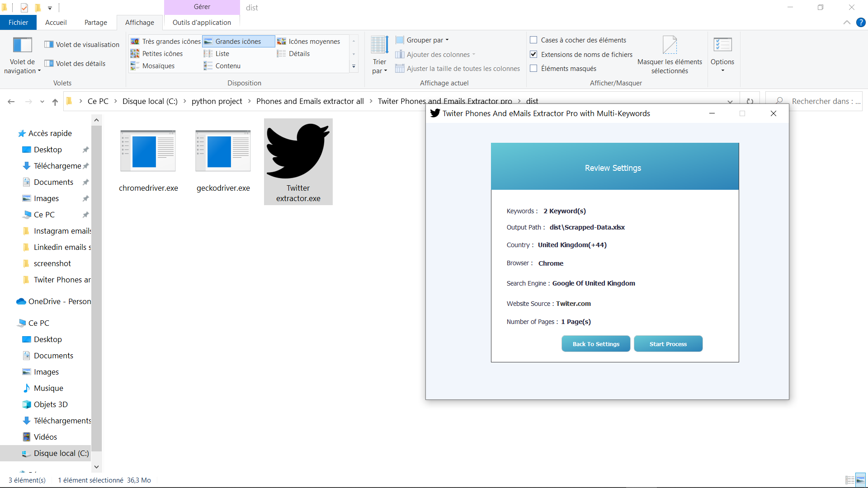Screen dimensions: 868x488
Task: Click the Back To Settings button
Action: pos(595,344)
